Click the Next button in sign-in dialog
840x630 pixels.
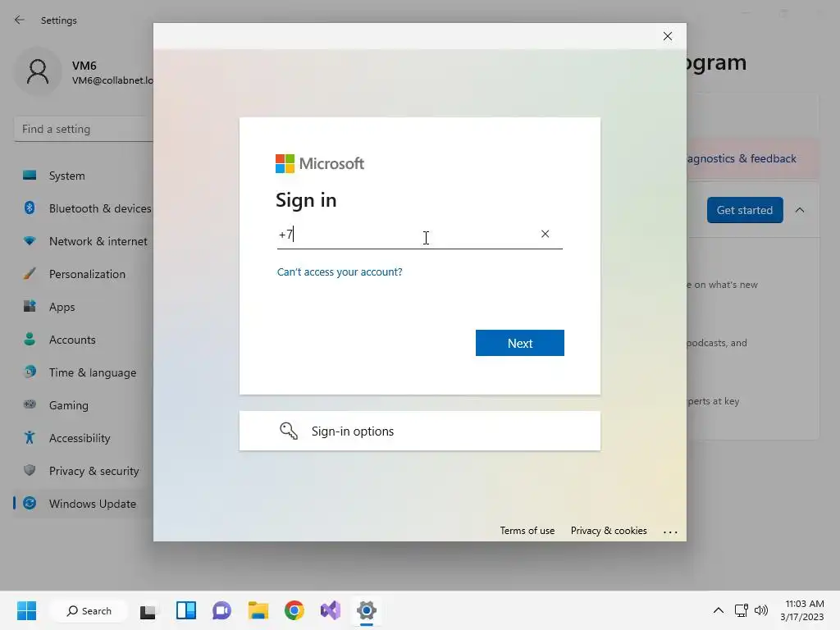pos(519,343)
